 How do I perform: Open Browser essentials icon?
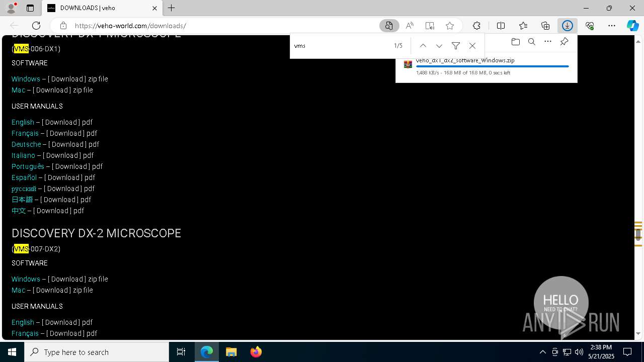coord(590,26)
